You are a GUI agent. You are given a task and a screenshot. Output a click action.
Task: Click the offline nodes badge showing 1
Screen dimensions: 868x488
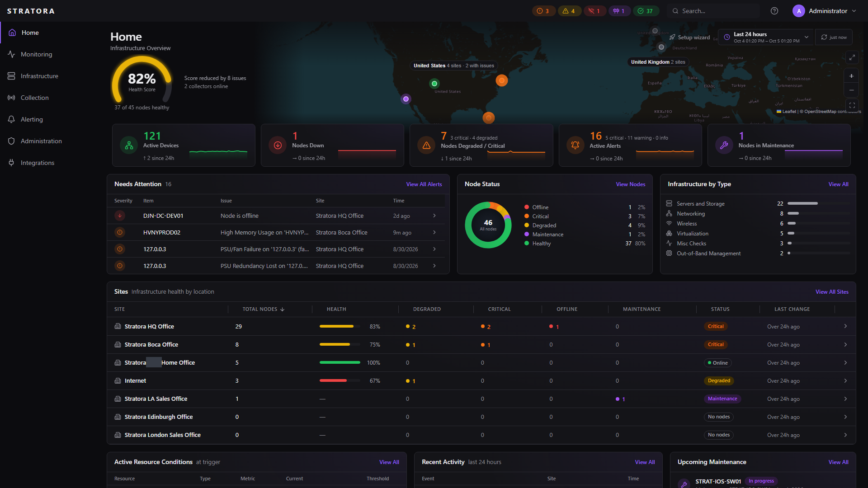(x=594, y=11)
